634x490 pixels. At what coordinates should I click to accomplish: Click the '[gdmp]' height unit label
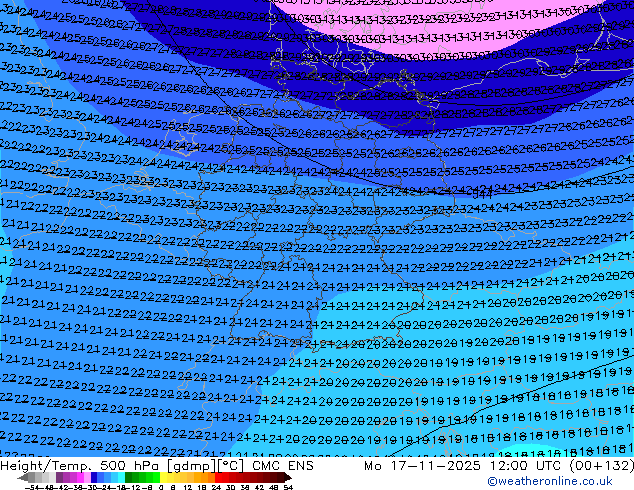coord(192,466)
